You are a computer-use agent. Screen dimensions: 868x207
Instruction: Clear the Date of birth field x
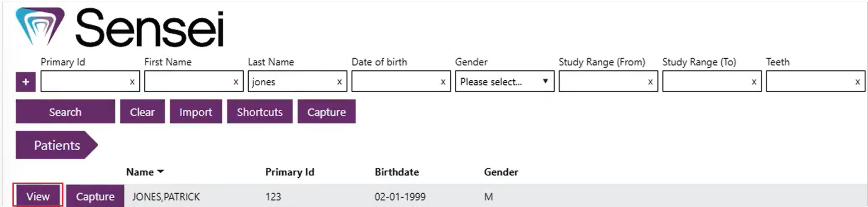click(x=443, y=82)
